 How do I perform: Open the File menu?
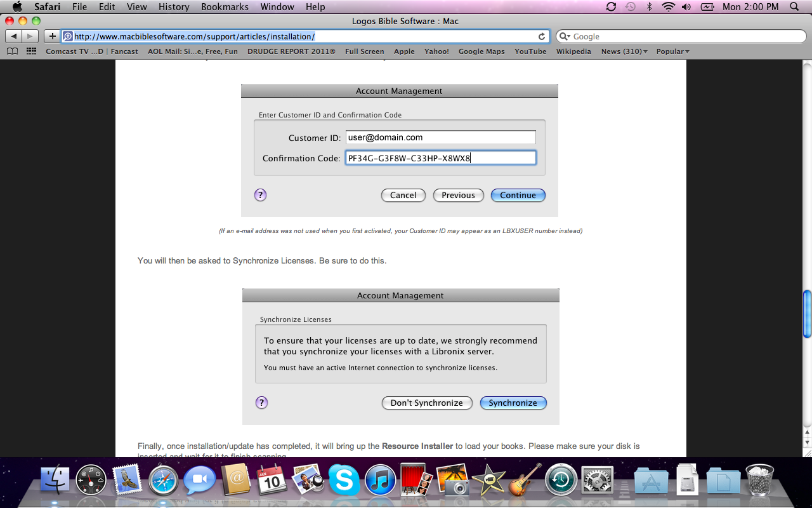click(x=79, y=7)
